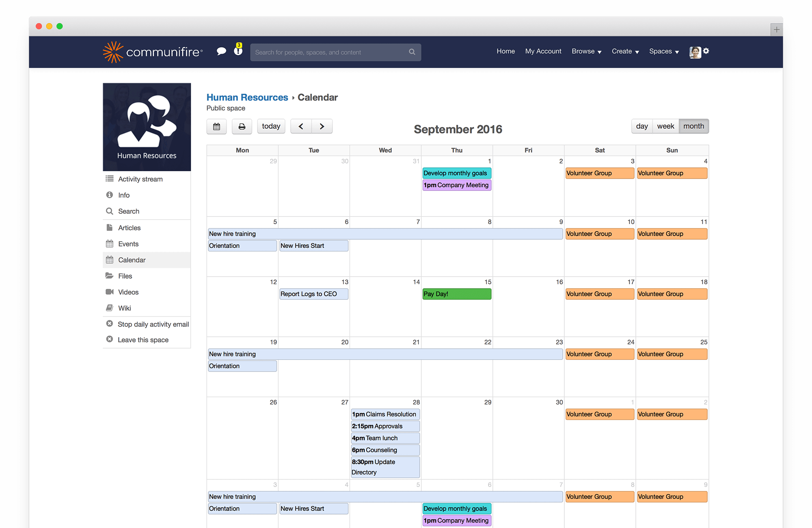812x528 pixels.
Task: Switch the calendar to week view
Action: click(665, 126)
